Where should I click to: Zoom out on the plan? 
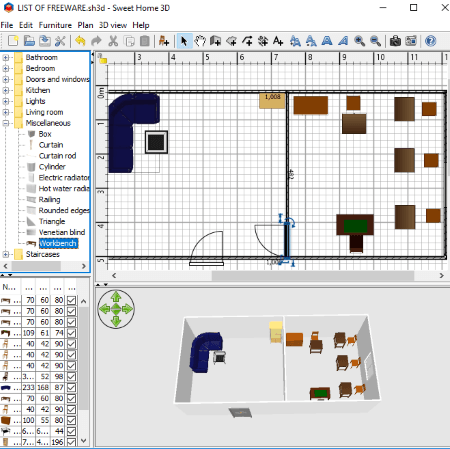(x=375, y=41)
